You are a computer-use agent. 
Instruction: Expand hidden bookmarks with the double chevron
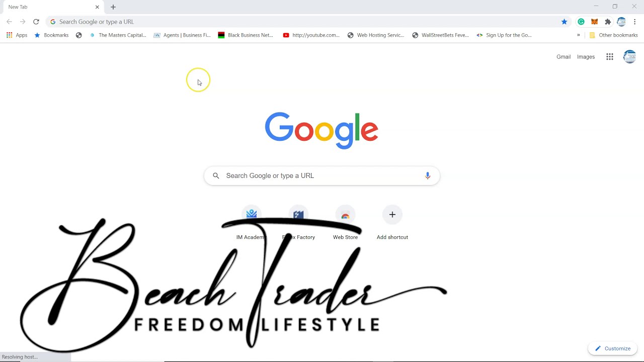click(578, 35)
